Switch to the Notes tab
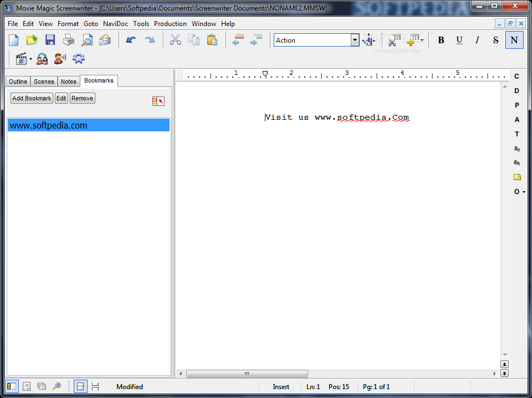This screenshot has height=398, width=532. tap(69, 81)
